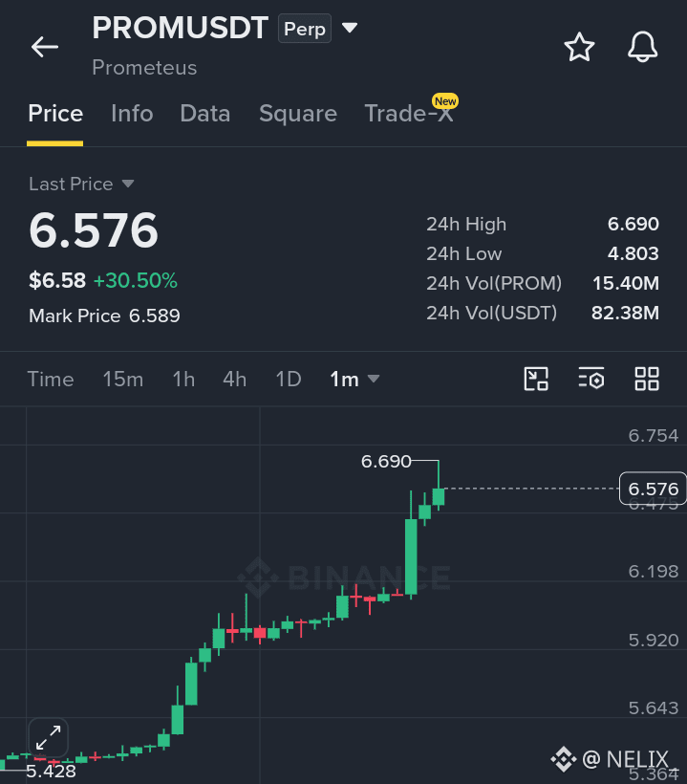Open the Trade-X tab
Image resolution: width=687 pixels, height=784 pixels.
click(409, 114)
